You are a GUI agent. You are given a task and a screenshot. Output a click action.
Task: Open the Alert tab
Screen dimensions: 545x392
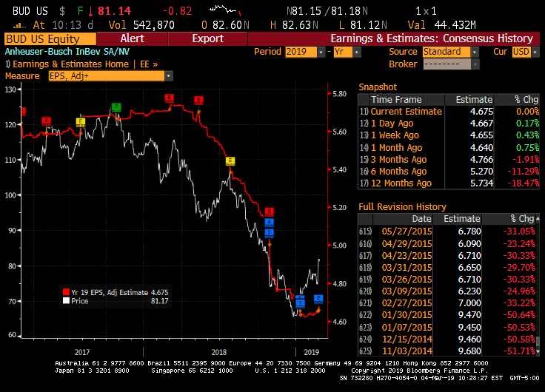coord(132,38)
